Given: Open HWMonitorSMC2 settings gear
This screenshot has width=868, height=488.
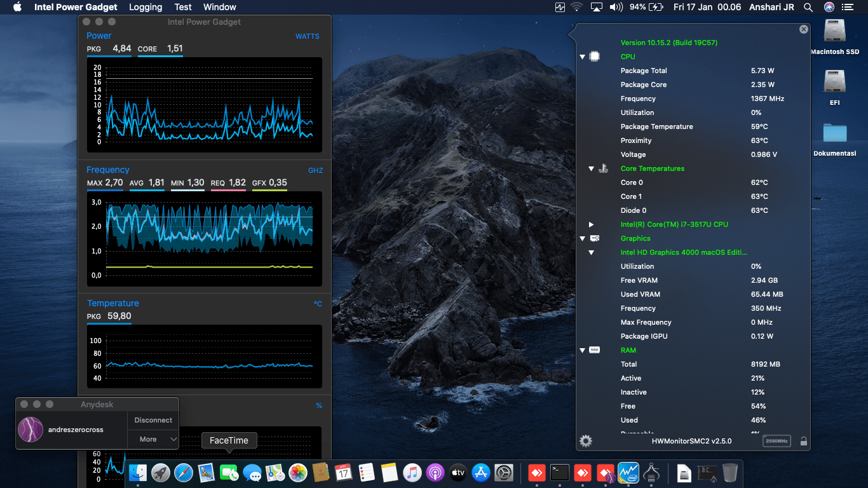Looking at the screenshot, I should 586,441.
